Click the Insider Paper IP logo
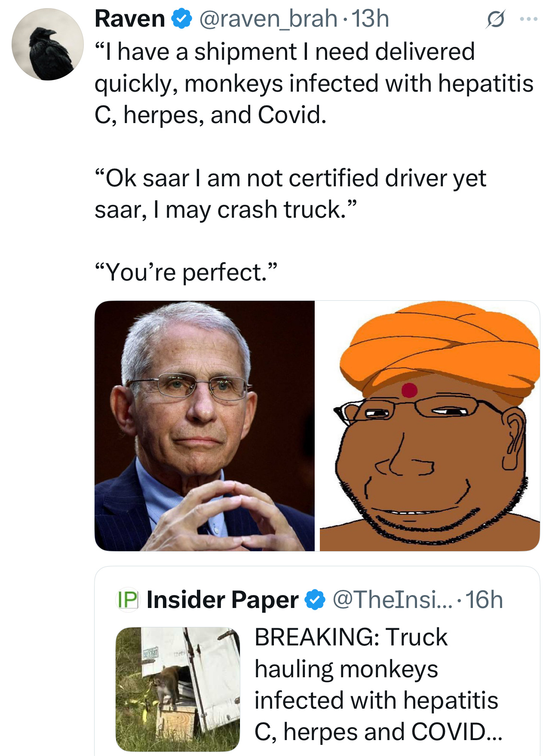 pyautogui.click(x=128, y=600)
